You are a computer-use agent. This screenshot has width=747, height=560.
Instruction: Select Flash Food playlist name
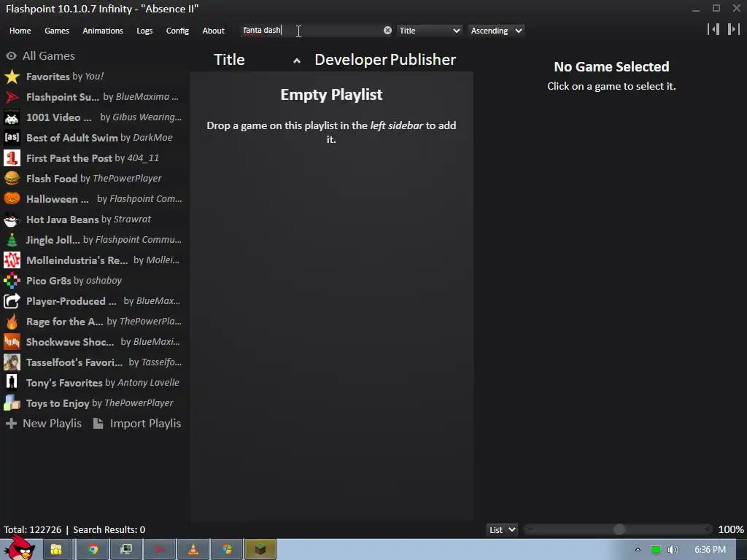(52, 179)
